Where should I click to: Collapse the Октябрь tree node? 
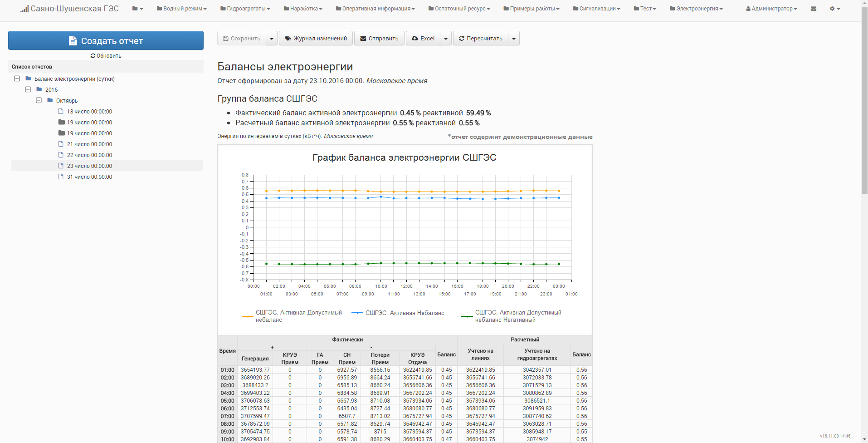(x=39, y=100)
